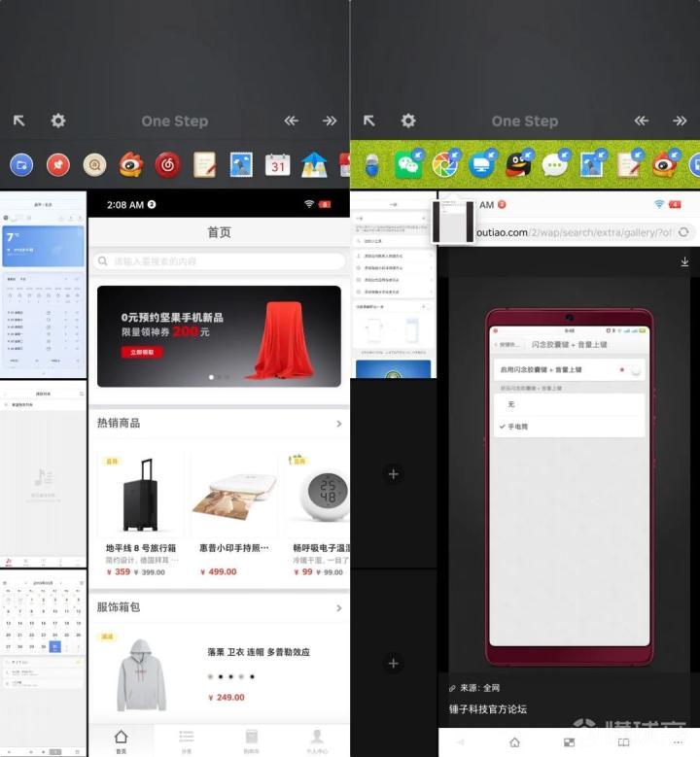Switch to the 首页 bottom tab
The width and height of the screenshot is (700, 757).
click(x=121, y=740)
